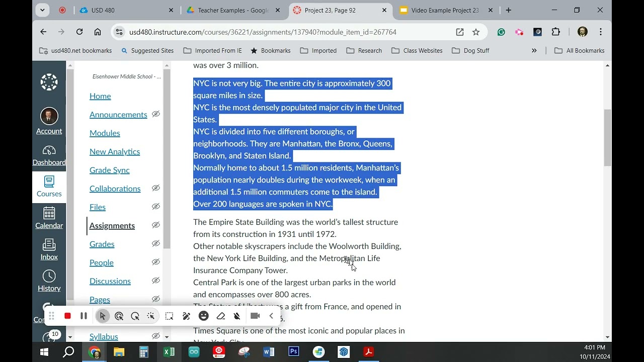This screenshot has width=644, height=362.
Task: Open the browser home page
Action: 98,32
